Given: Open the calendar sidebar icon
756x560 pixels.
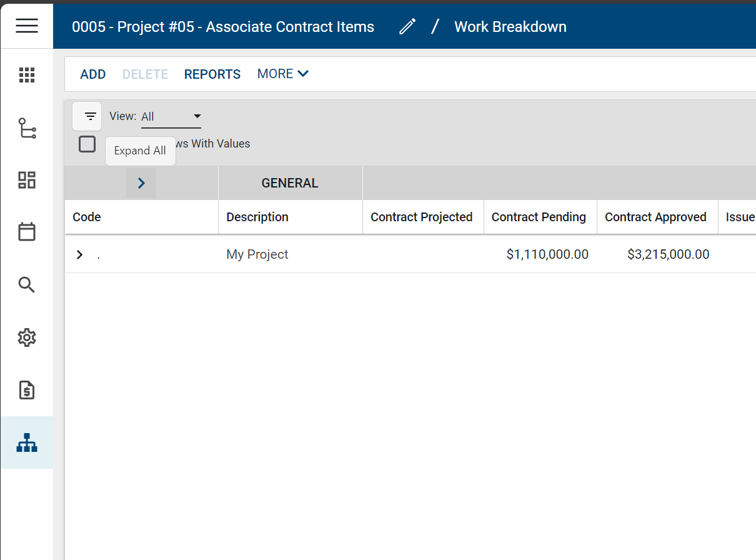Looking at the screenshot, I should tap(27, 232).
